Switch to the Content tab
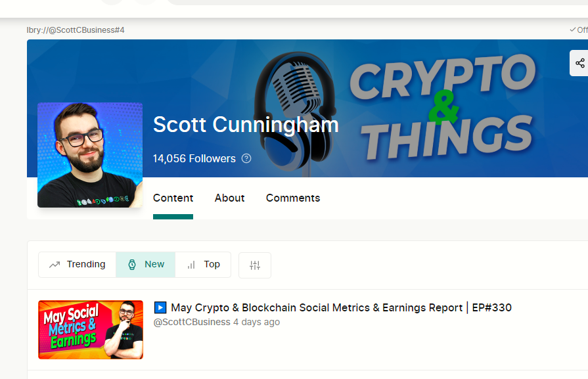The width and height of the screenshot is (588, 379). pos(173,198)
